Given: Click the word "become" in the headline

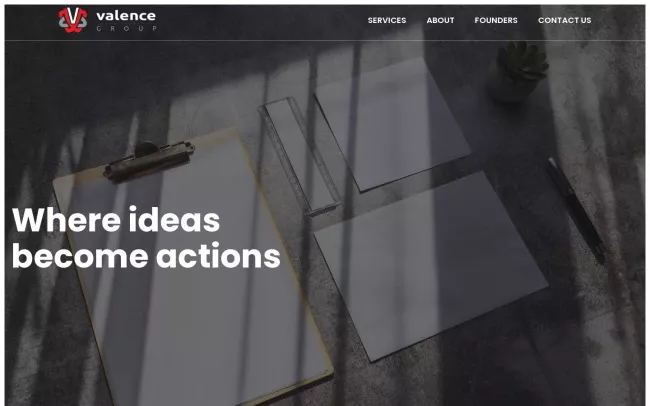Looking at the screenshot, I should [x=80, y=256].
